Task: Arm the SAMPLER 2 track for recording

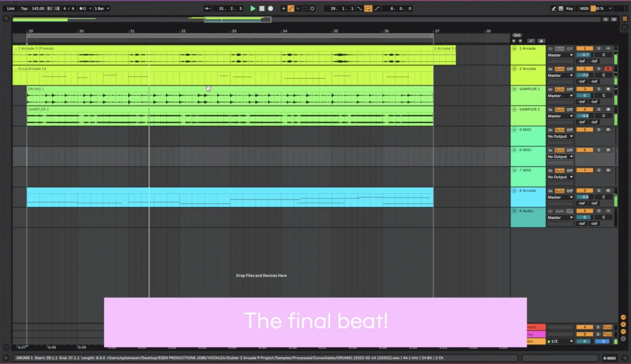Action: click(x=608, y=109)
